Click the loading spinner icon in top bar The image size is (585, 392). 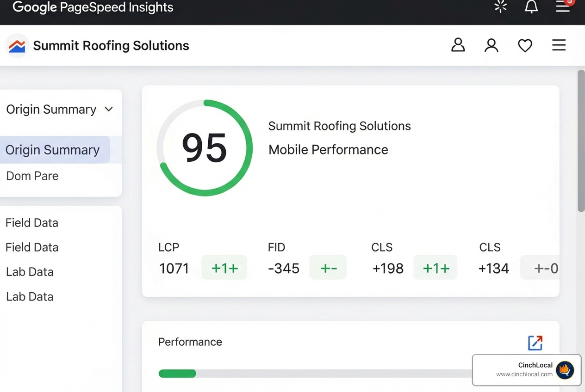(500, 7)
